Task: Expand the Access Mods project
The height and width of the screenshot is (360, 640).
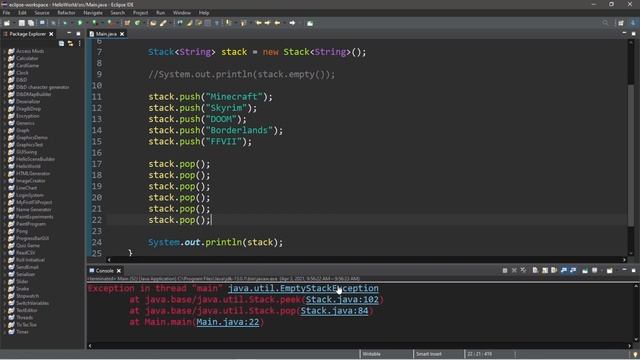Action: click(5, 51)
